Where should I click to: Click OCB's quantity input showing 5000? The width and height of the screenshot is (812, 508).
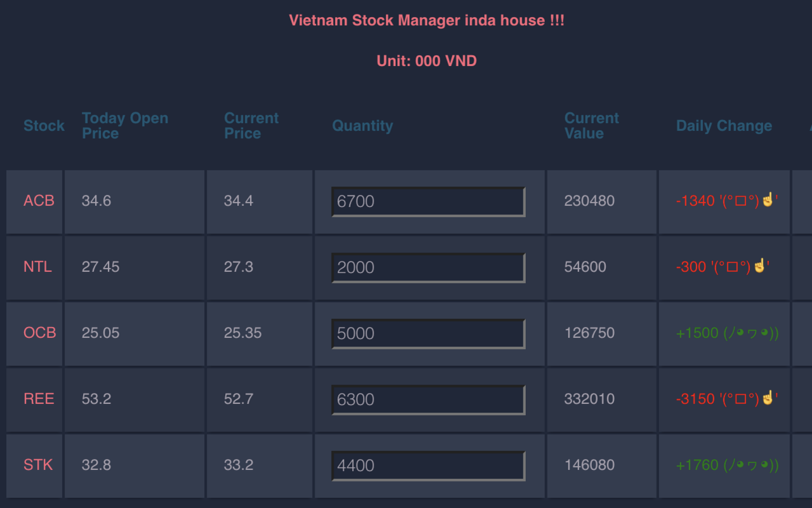tap(428, 333)
